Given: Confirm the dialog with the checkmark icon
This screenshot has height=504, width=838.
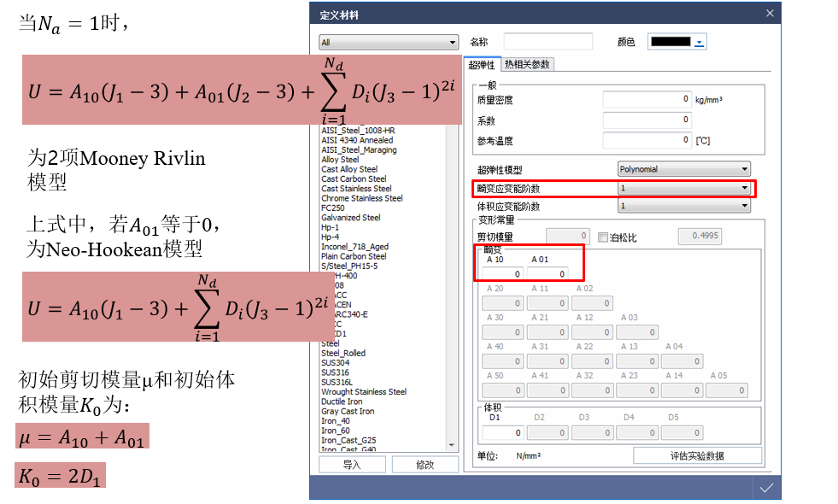Looking at the screenshot, I should pyautogui.click(x=766, y=487).
